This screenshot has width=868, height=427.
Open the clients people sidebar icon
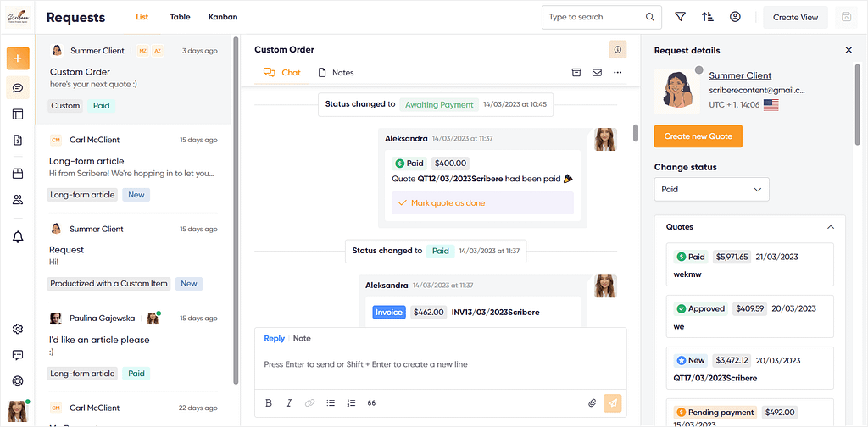click(18, 200)
